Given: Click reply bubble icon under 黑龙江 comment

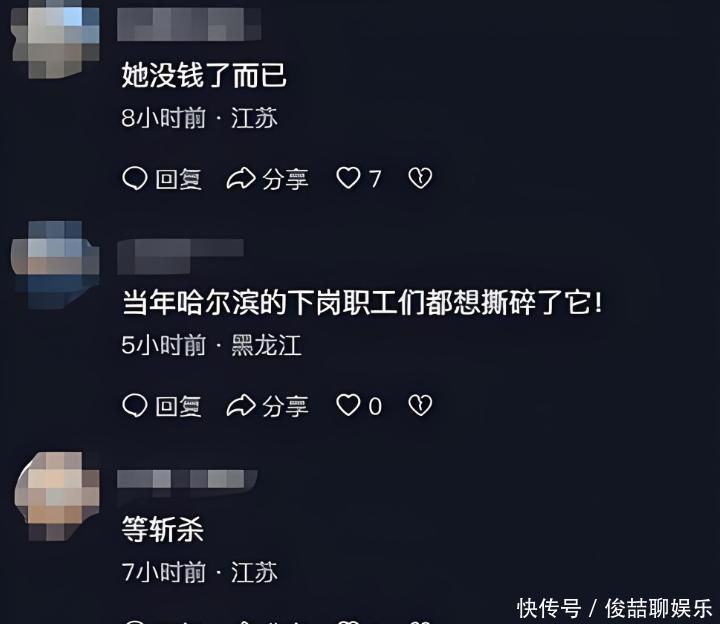Looking at the screenshot, I should (x=135, y=405).
